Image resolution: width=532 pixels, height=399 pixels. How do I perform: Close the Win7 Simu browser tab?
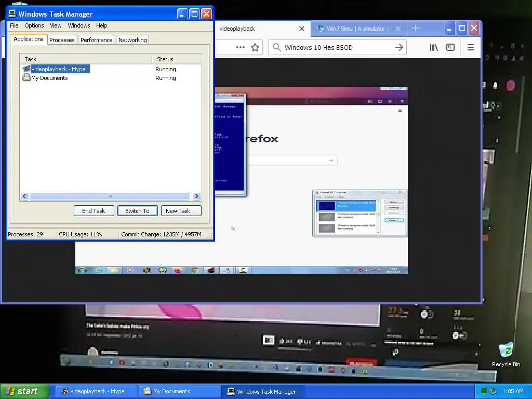pos(398,29)
